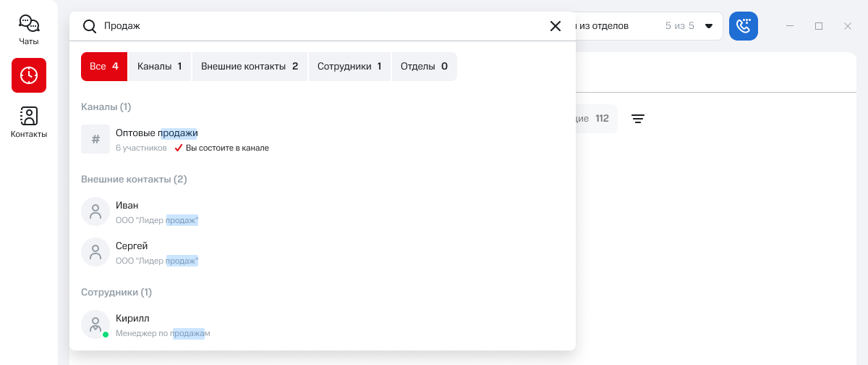
Task: Open the call history clock icon
Action: point(29,75)
